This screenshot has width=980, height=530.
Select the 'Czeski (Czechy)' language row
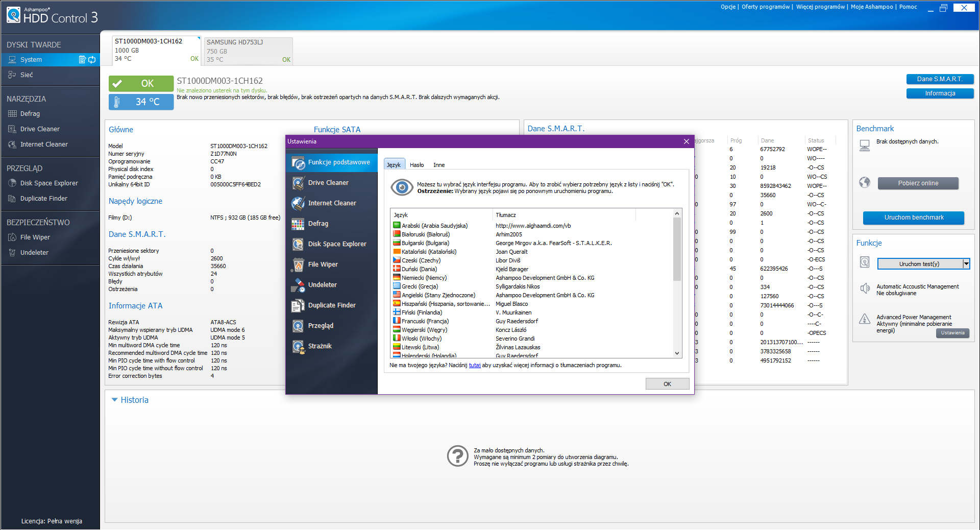pyautogui.click(x=532, y=260)
